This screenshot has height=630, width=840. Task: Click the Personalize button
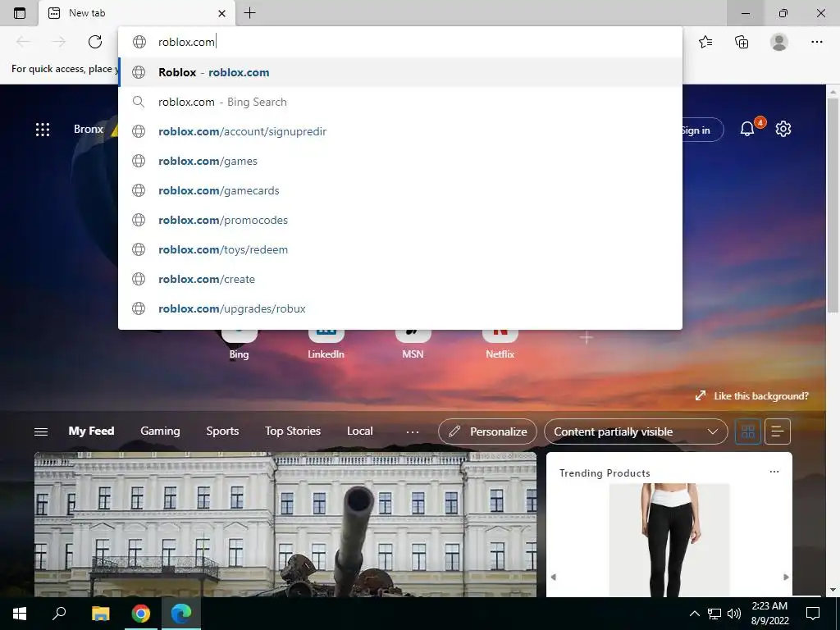(487, 431)
